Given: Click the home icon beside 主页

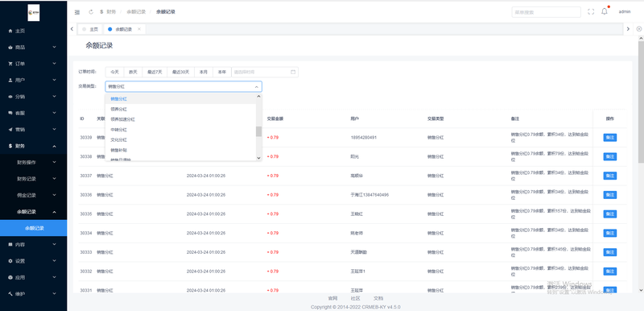Looking at the screenshot, I should (x=10, y=31).
